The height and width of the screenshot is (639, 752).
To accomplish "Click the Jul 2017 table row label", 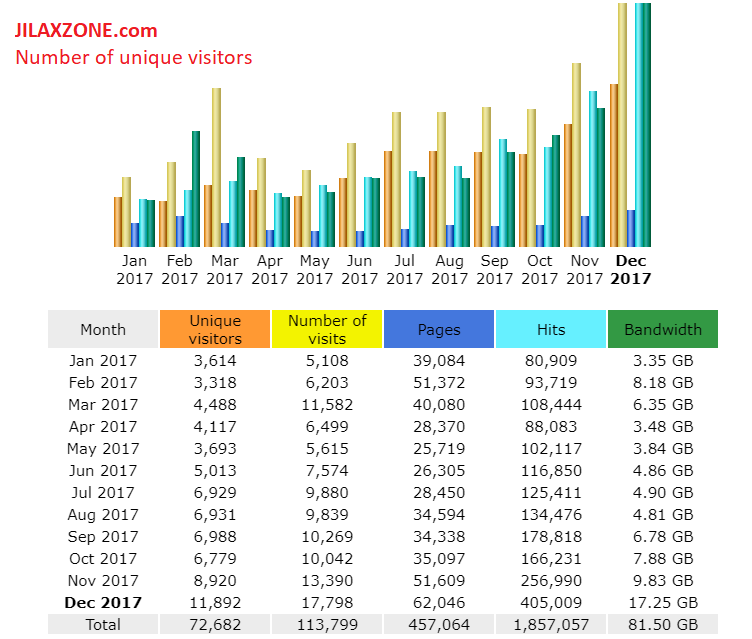I will (103, 493).
